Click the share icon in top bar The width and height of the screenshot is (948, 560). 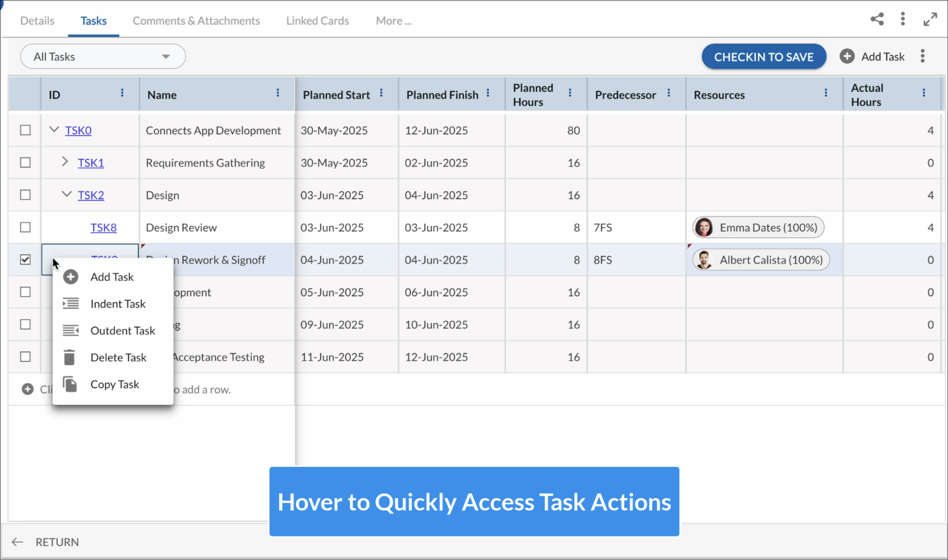click(877, 19)
